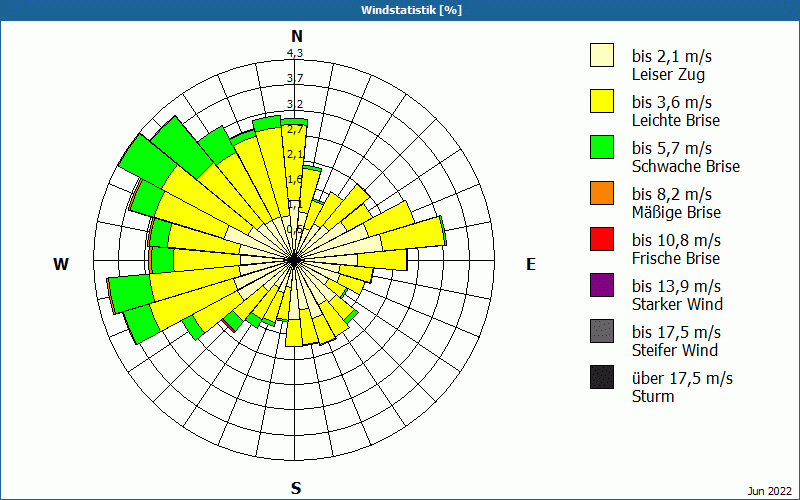Click the green 'Schwache Brise' legend swatch
This screenshot has height=500, width=800.
(x=601, y=147)
